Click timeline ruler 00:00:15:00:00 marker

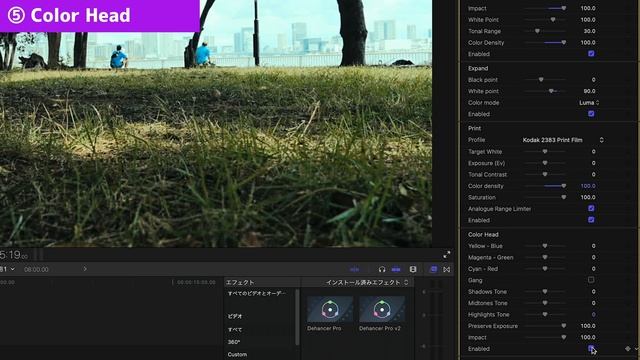[x=196, y=282]
